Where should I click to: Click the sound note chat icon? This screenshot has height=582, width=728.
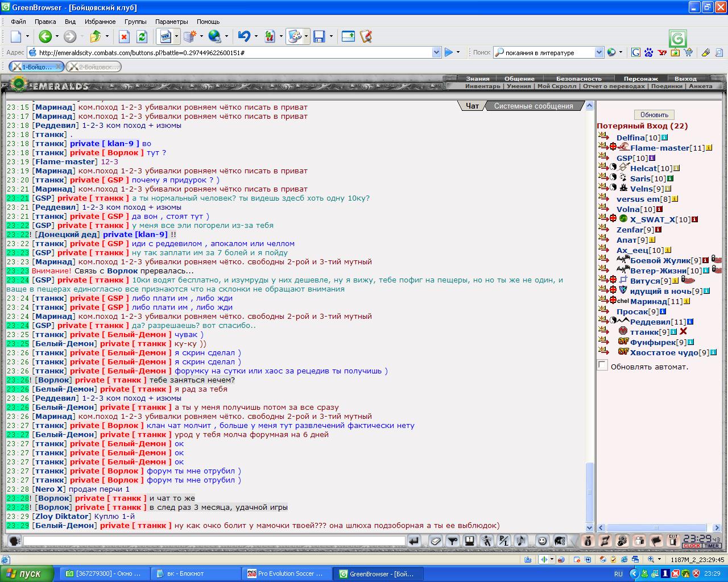pyautogui.click(x=520, y=541)
